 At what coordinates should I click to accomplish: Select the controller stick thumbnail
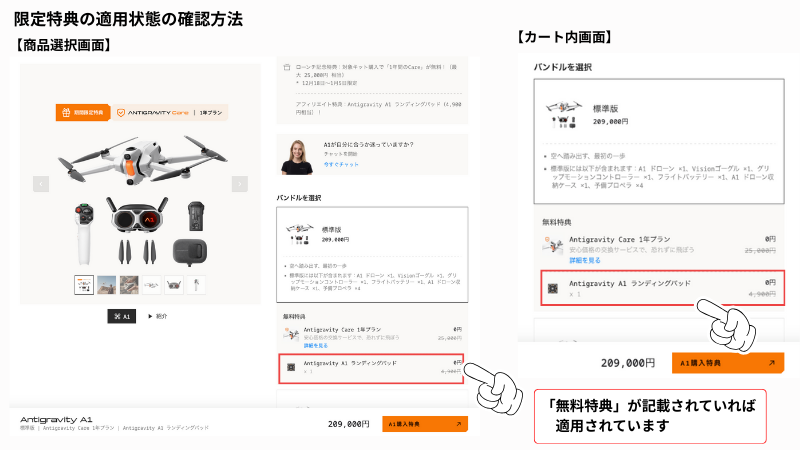196,285
